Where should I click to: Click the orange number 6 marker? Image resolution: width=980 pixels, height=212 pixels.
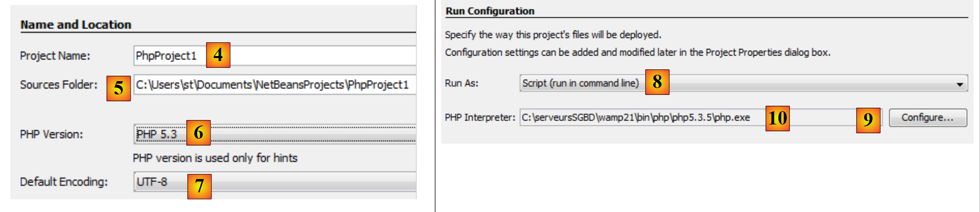198,132
